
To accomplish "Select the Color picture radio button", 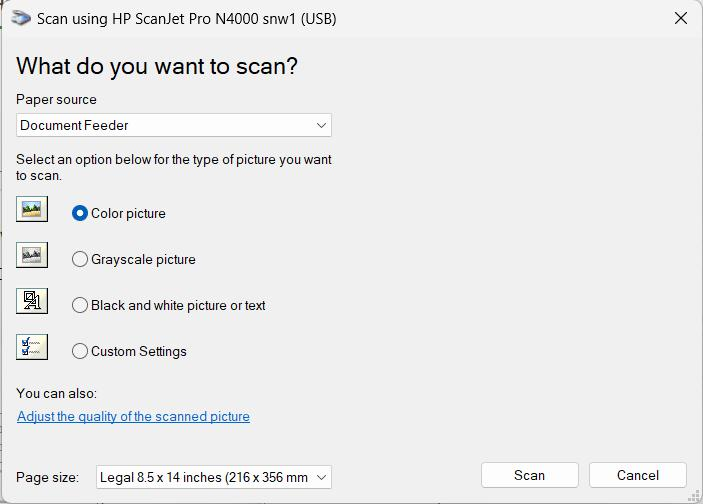I will pos(80,213).
